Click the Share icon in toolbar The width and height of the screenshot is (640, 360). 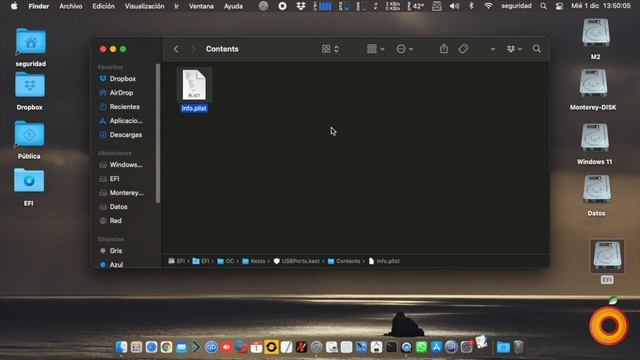click(x=444, y=49)
